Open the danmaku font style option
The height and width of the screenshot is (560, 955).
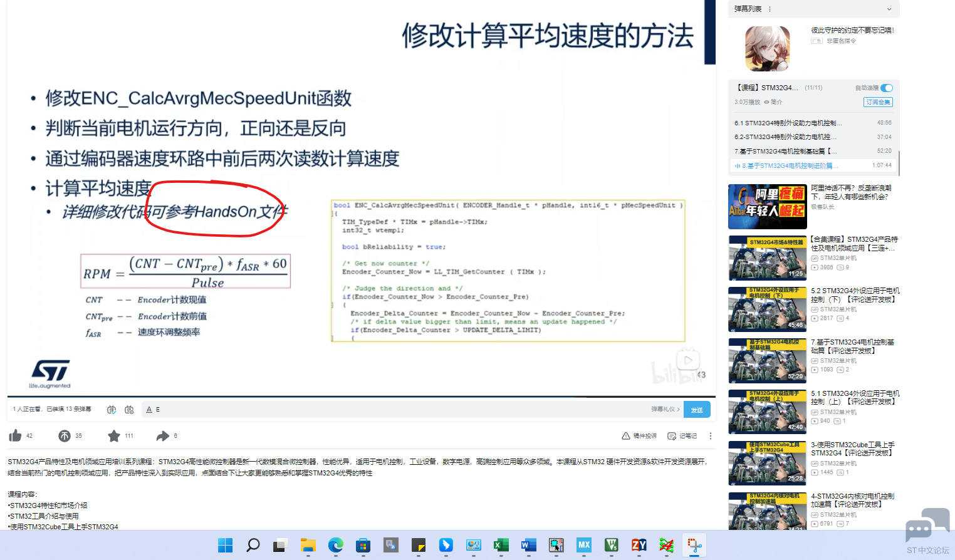[x=149, y=410]
